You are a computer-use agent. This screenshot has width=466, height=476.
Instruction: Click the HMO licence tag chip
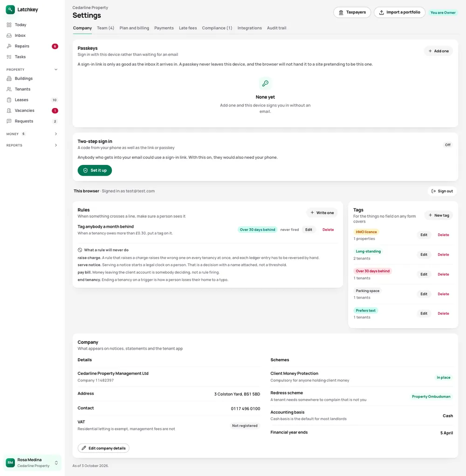click(x=366, y=232)
